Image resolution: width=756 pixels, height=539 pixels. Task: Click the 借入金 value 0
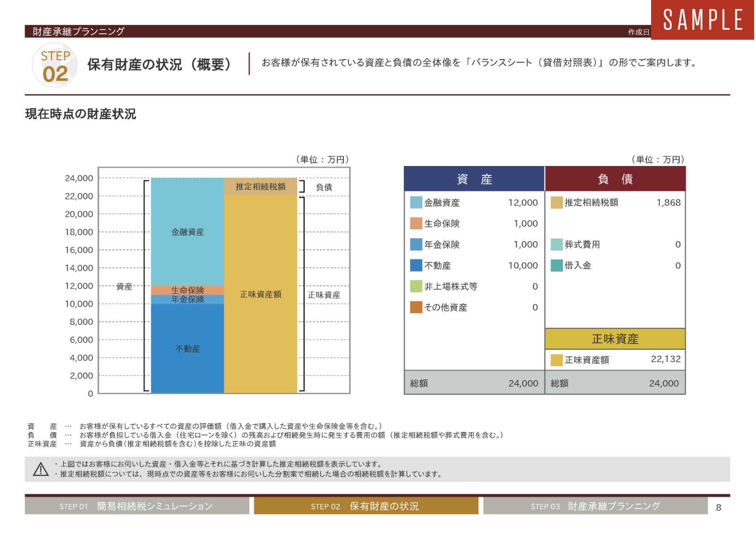pyautogui.click(x=678, y=265)
